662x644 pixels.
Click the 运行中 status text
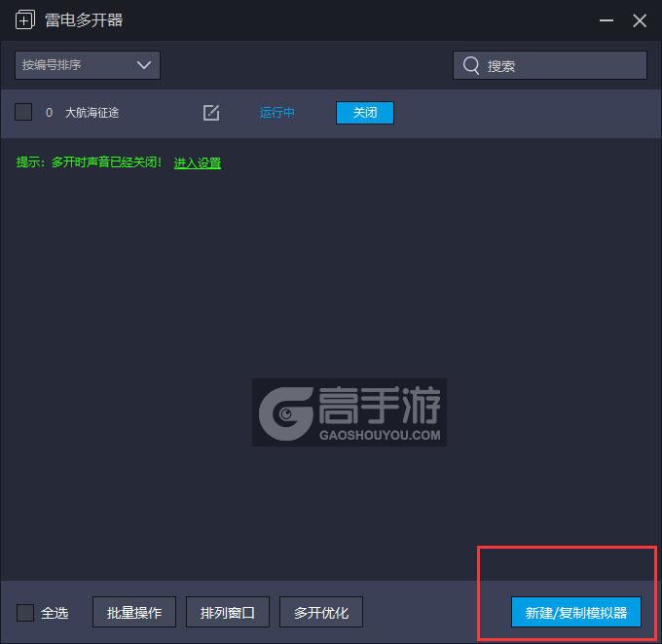[x=276, y=113]
